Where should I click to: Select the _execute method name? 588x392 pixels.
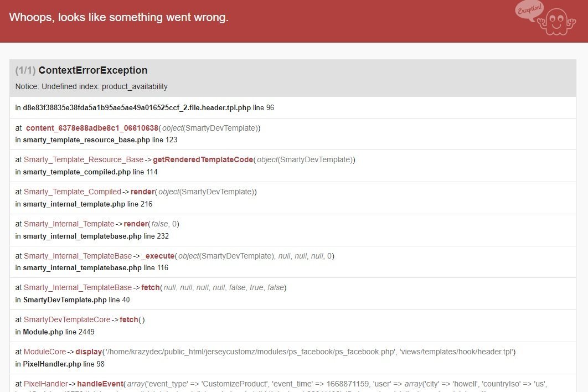point(158,256)
